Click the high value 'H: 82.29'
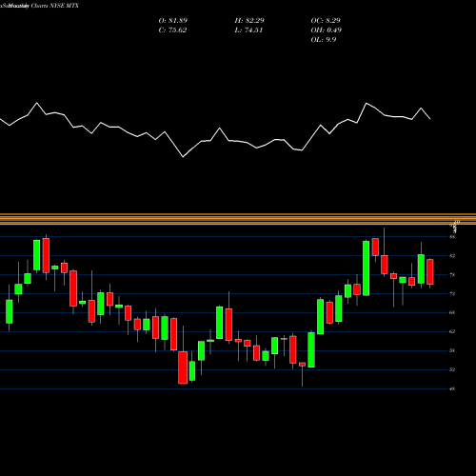The height and width of the screenshot is (476, 476). pyautogui.click(x=249, y=21)
